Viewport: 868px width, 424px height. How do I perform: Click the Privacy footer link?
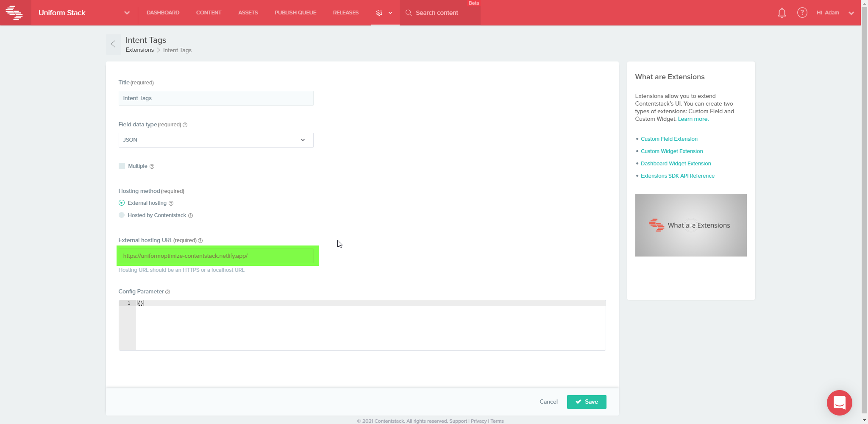pyautogui.click(x=479, y=421)
